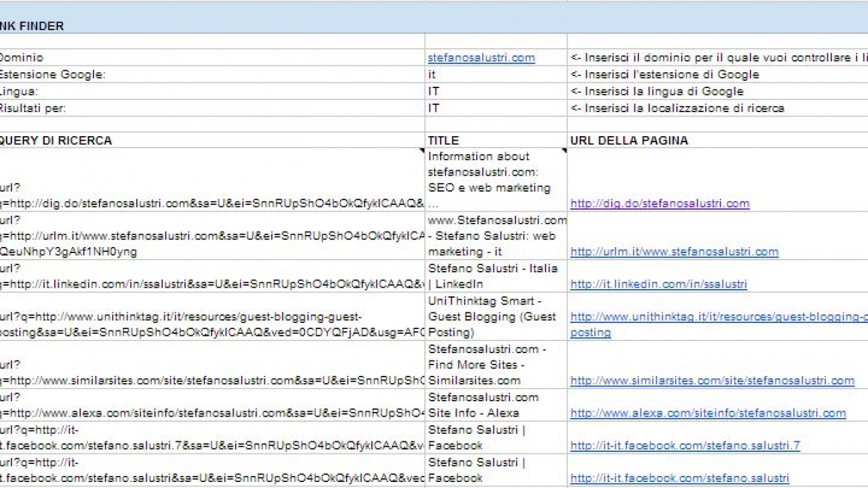Screen dimensions: 868x488
Task: Click the alexa.com siteinfo link
Action: click(708, 413)
